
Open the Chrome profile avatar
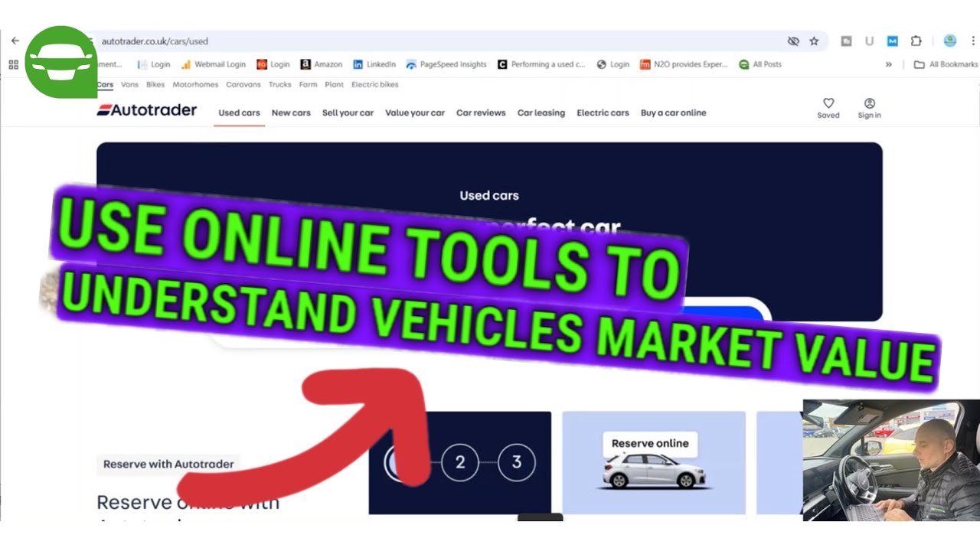pos(950,41)
